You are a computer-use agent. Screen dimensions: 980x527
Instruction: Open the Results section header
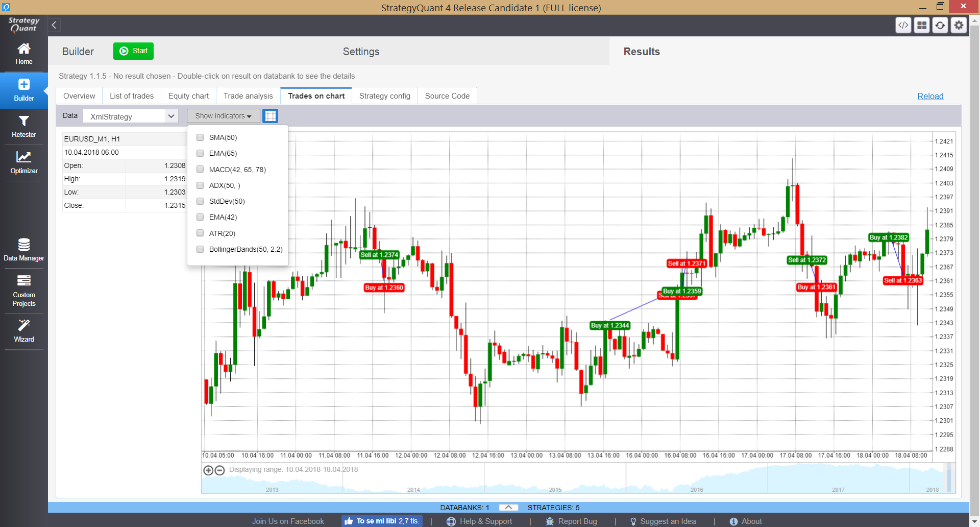click(x=642, y=52)
